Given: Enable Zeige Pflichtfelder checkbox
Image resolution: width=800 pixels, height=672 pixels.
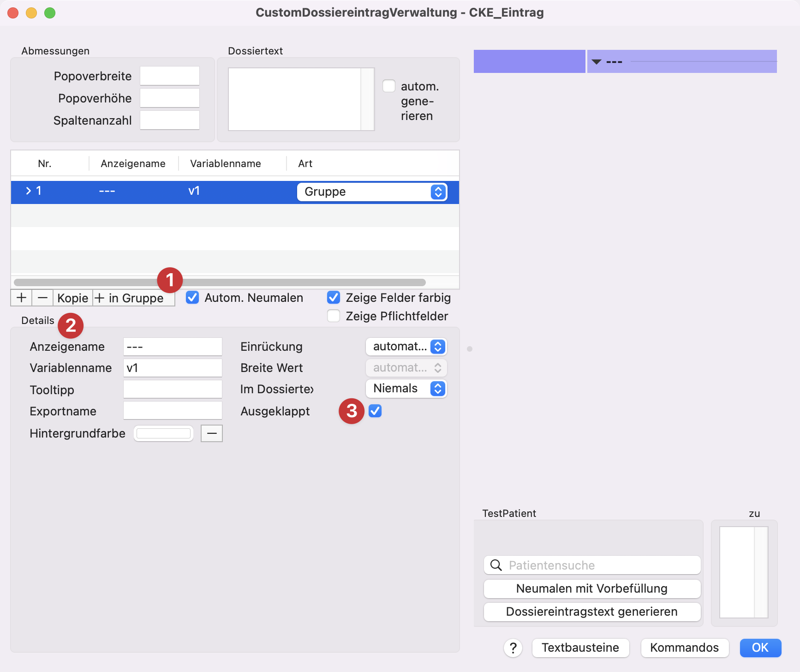Looking at the screenshot, I should tap(334, 316).
